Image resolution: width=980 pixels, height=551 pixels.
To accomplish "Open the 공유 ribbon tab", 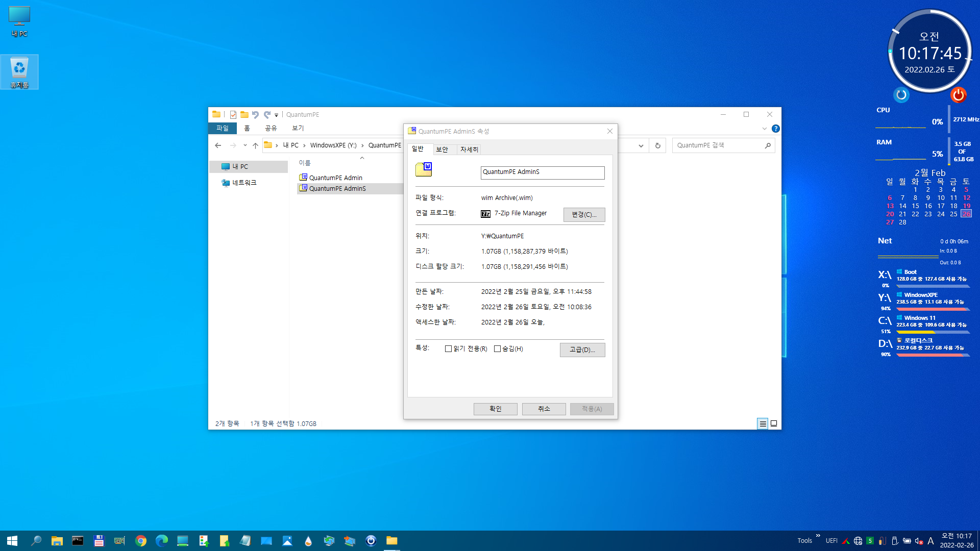I will pyautogui.click(x=271, y=128).
